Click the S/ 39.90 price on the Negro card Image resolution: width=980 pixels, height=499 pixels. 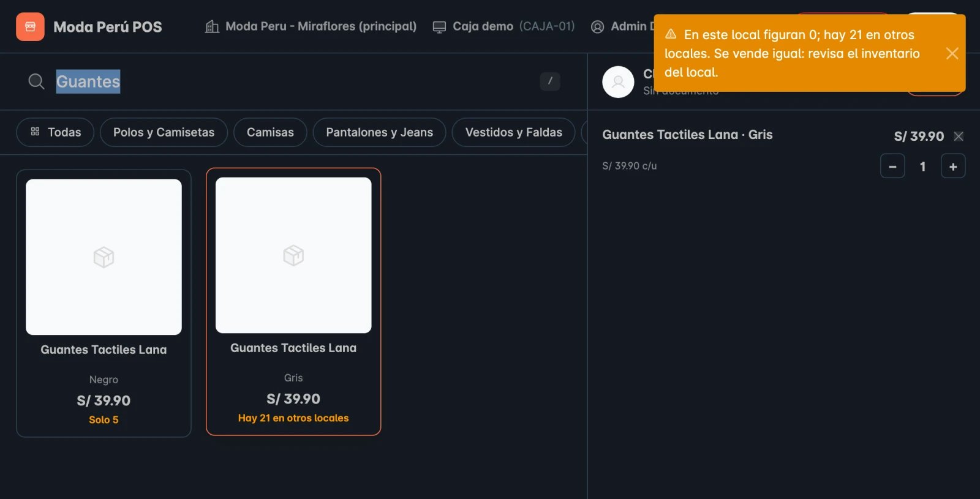[x=104, y=400]
